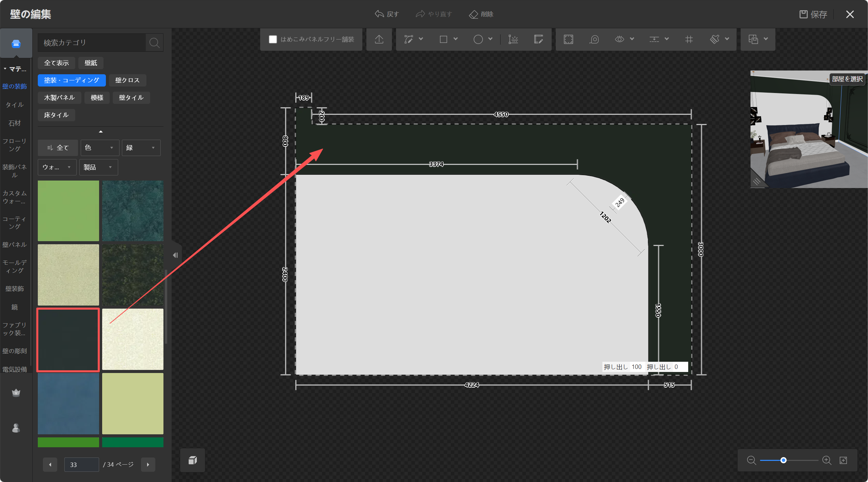Image resolution: width=868 pixels, height=482 pixels.
Task: Switch to 3D cube view button
Action: (193, 460)
